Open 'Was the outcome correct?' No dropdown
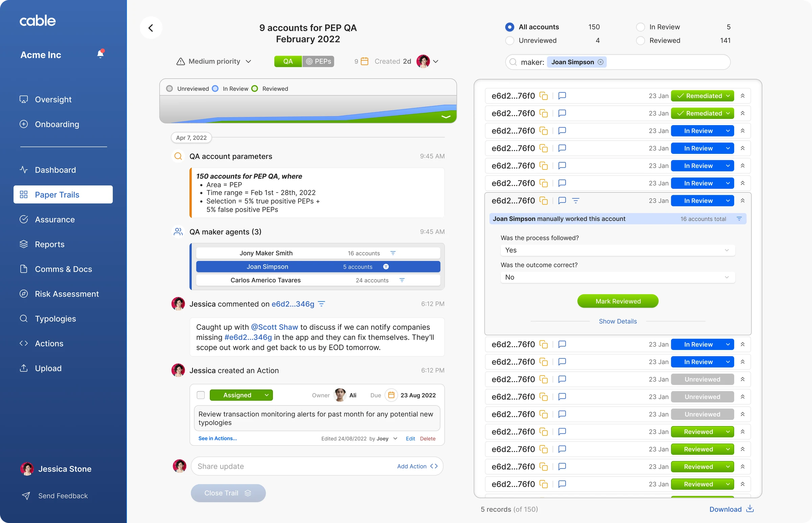The width and height of the screenshot is (812, 523). (x=617, y=278)
